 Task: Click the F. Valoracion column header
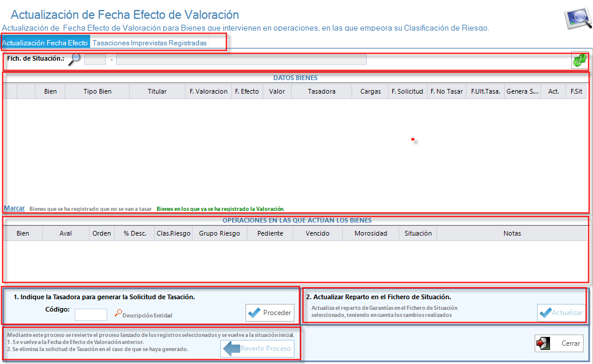[208, 91]
